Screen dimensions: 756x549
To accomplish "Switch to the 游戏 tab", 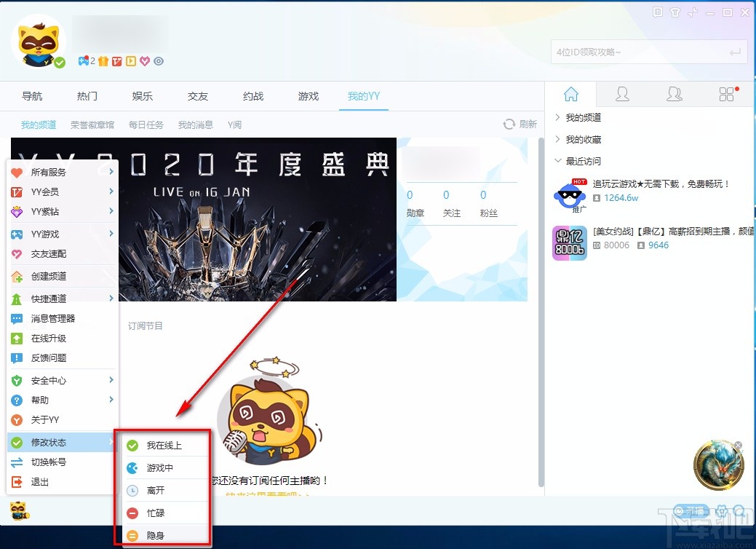I will coord(308,96).
